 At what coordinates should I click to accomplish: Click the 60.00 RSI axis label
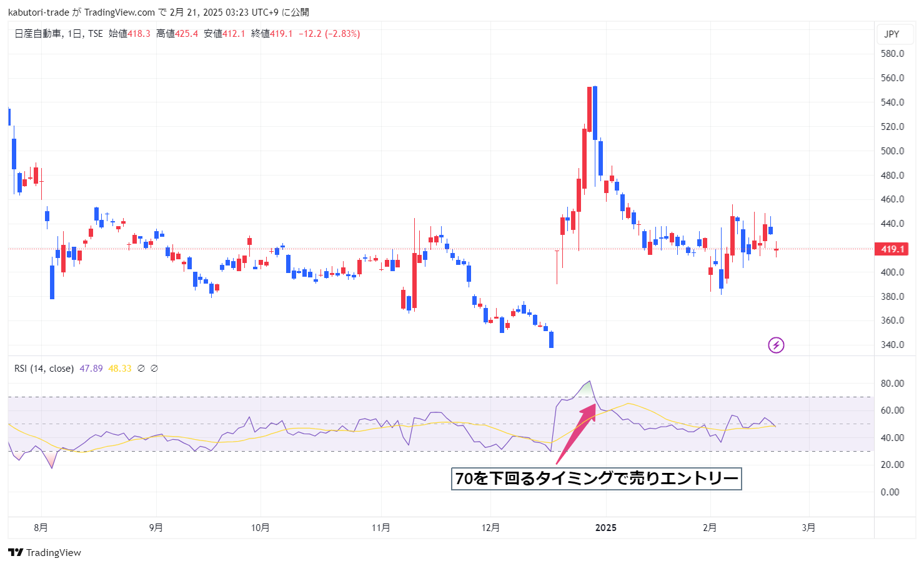click(892, 410)
